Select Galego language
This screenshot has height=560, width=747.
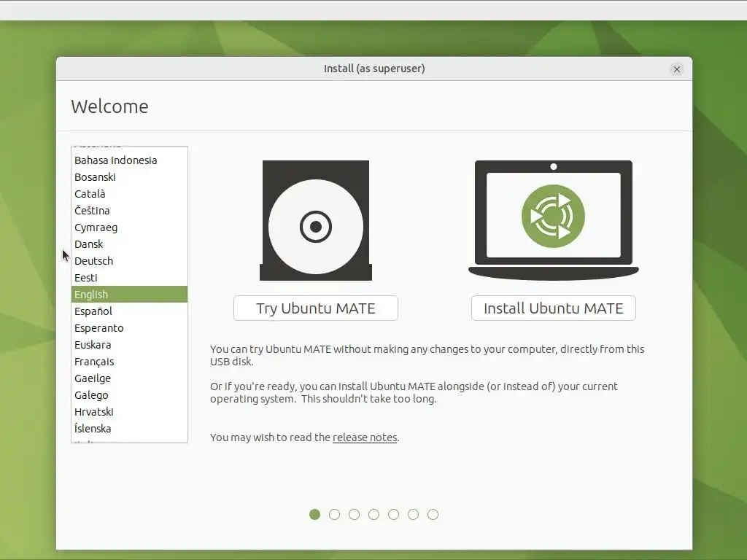click(x=129, y=395)
